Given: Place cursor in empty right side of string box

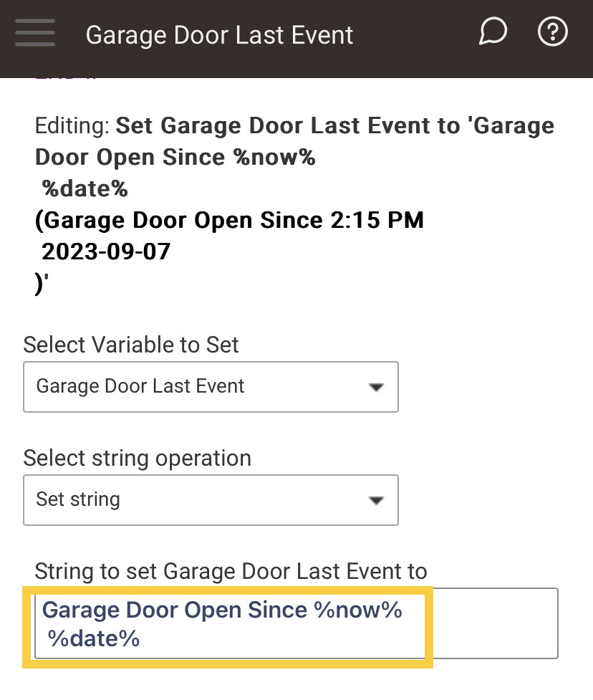Looking at the screenshot, I should 496,623.
